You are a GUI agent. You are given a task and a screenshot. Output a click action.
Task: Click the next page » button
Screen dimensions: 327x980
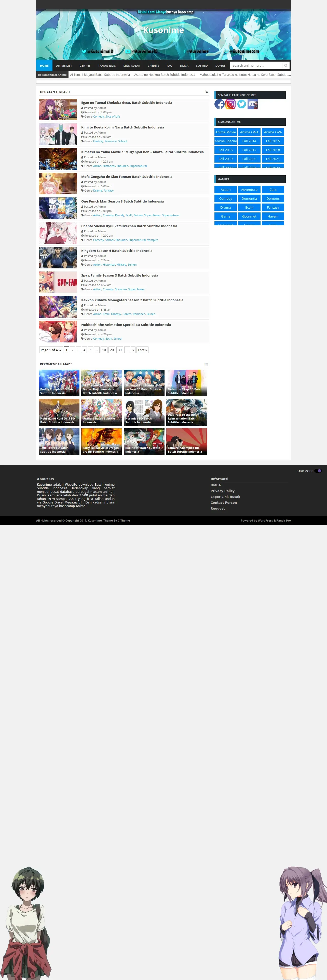(133, 350)
